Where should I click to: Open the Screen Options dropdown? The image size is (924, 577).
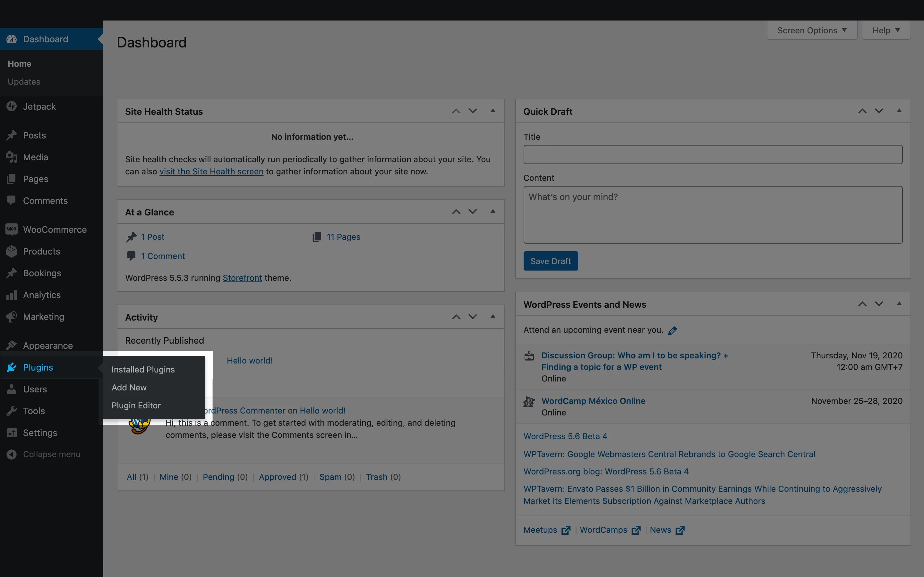coord(812,30)
